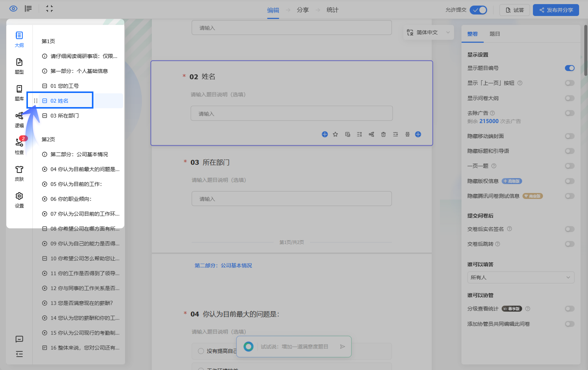The height and width of the screenshot is (370, 588).
Task: Enable the 去除广告 switch
Action: pos(569,113)
